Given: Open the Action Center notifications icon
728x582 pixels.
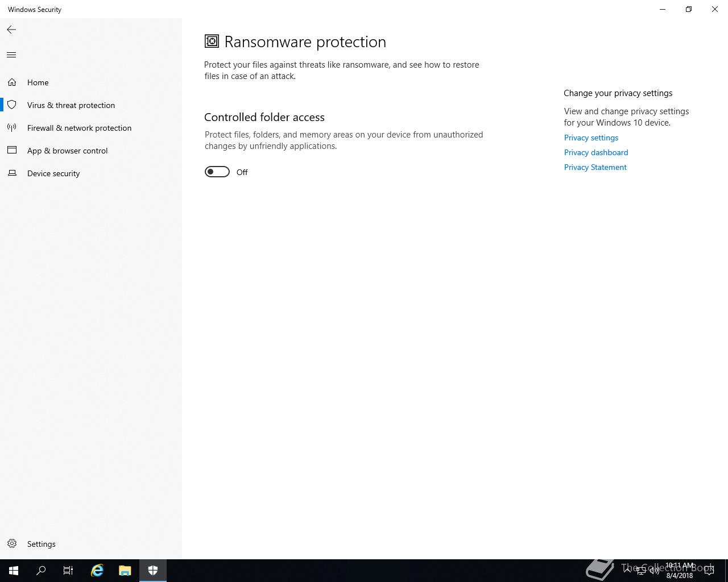Looking at the screenshot, I should 709,571.
